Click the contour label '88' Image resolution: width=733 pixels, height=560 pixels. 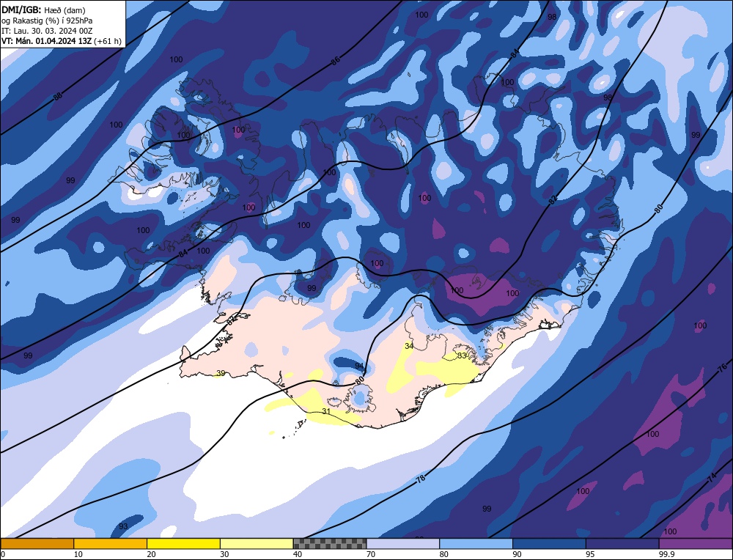pos(57,96)
